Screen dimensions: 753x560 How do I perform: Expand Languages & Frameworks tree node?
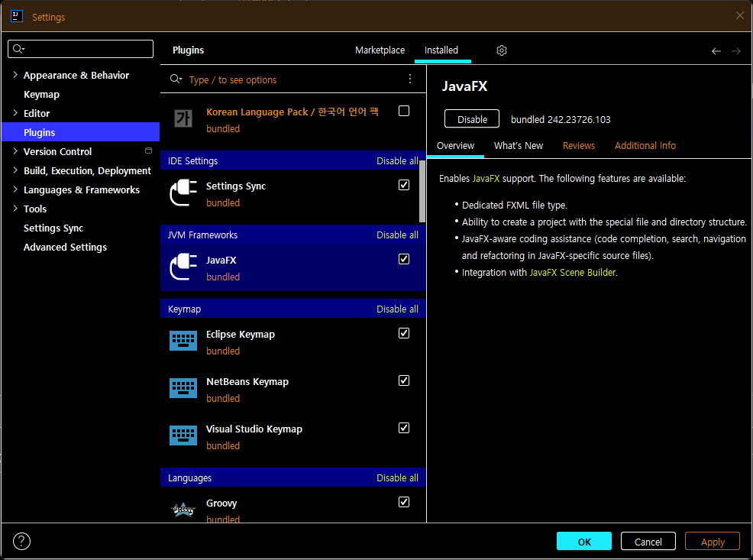(15, 189)
